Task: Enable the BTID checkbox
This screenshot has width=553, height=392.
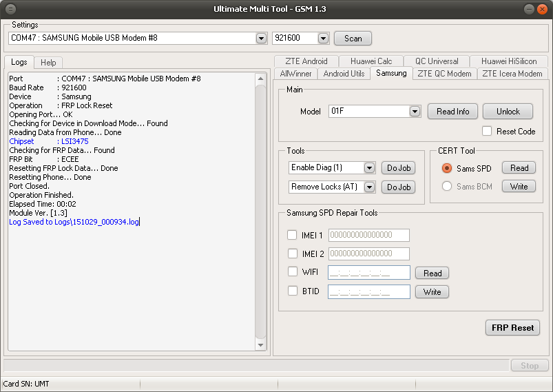Action: click(x=293, y=291)
